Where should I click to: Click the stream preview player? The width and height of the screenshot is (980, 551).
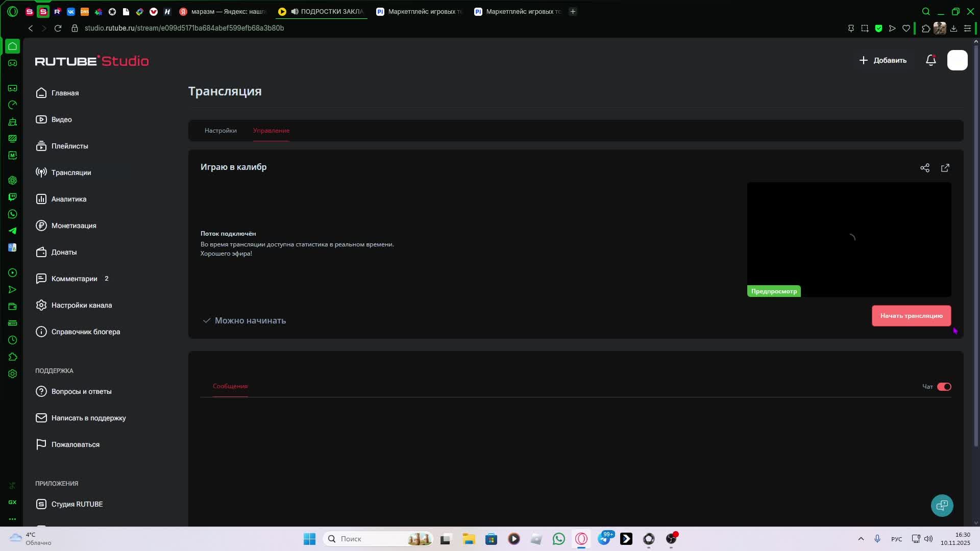click(x=849, y=239)
